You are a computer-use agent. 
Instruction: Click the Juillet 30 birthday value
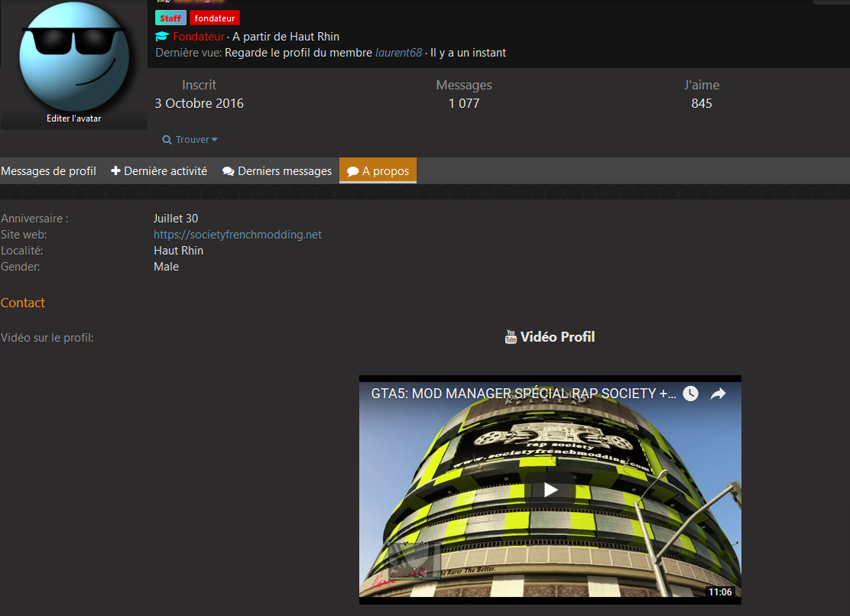tap(176, 219)
